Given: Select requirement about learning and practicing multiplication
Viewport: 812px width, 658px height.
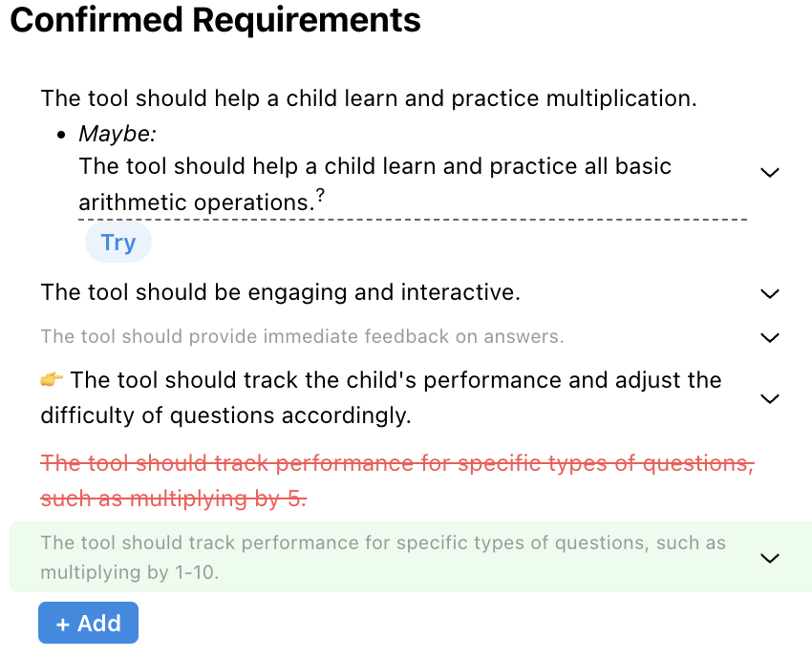Looking at the screenshot, I should tap(369, 98).
